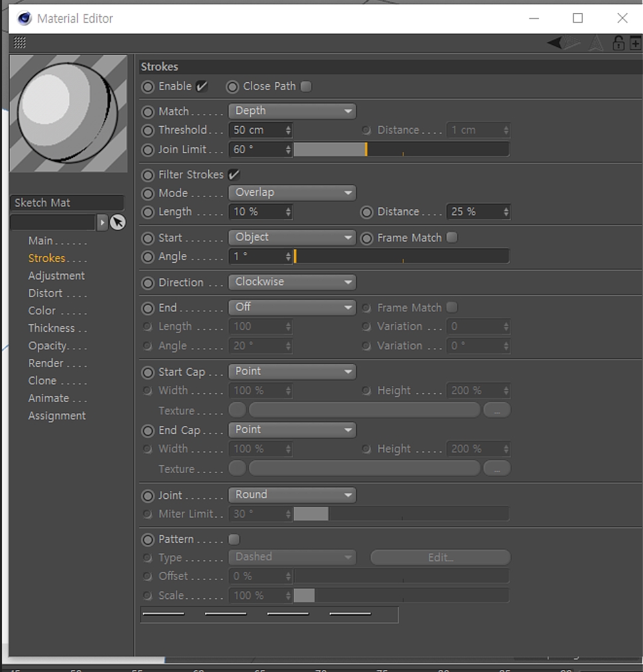Click the up arrow navigation icon

[x=597, y=43]
